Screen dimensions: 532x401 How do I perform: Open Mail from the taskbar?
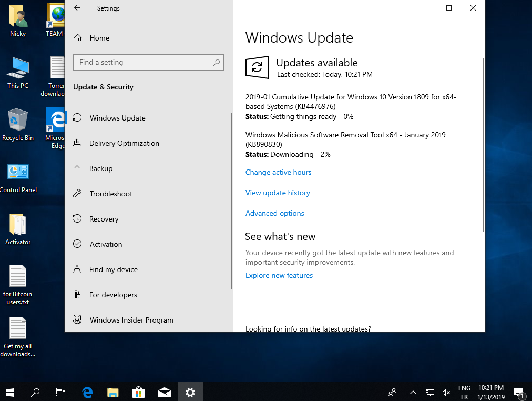165,393
